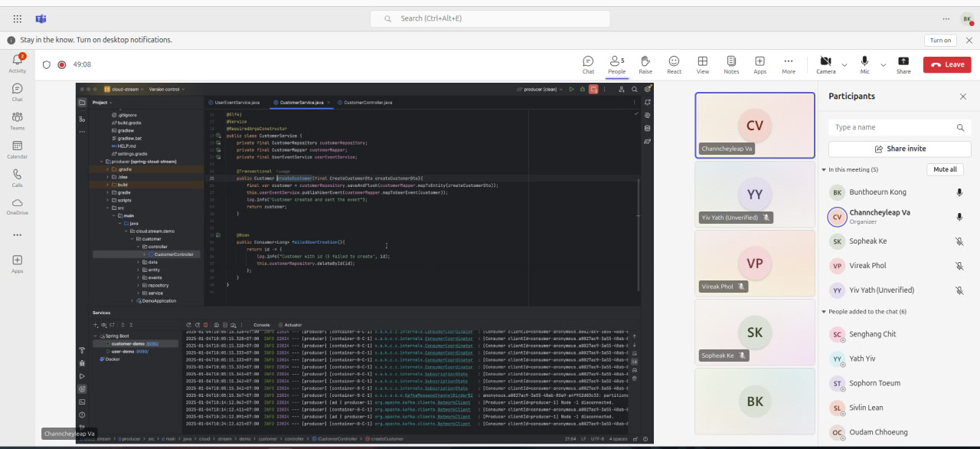Click the Share invite button
The height and width of the screenshot is (449, 980).
coord(900,149)
